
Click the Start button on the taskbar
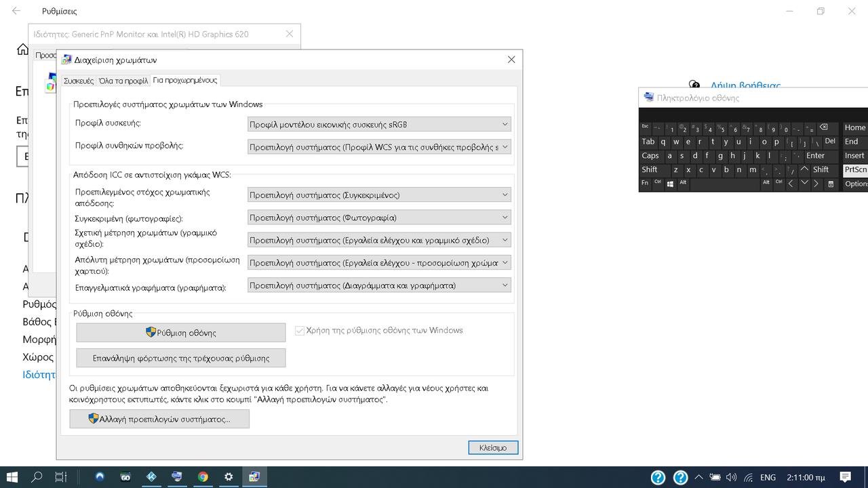click(x=12, y=477)
